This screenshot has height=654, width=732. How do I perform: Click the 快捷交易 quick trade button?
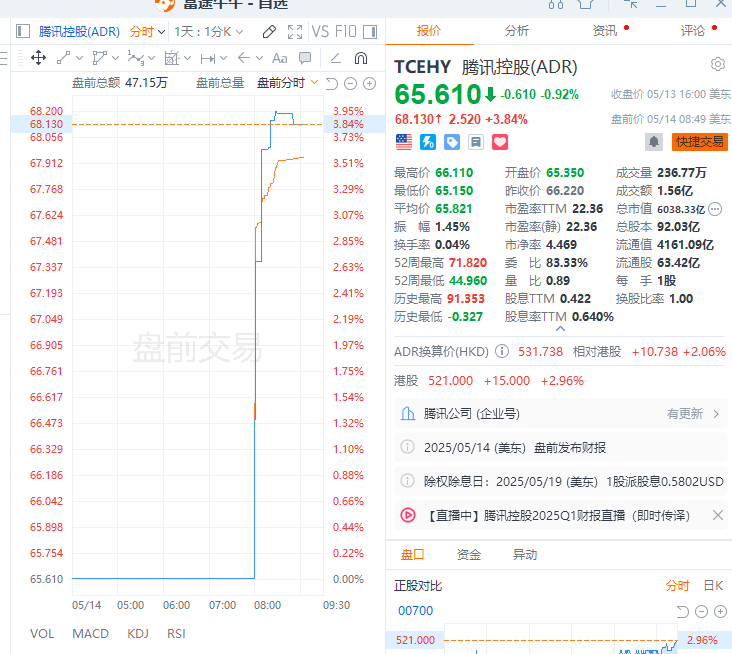click(x=700, y=142)
